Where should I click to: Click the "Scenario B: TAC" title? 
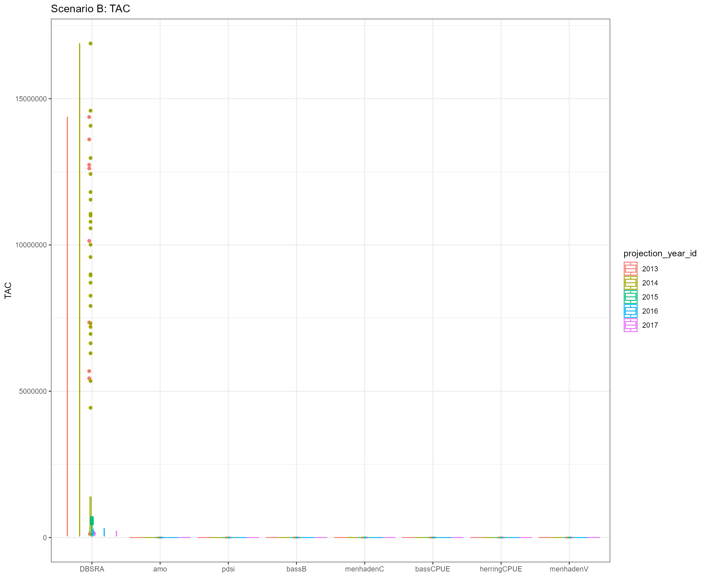coord(90,9)
